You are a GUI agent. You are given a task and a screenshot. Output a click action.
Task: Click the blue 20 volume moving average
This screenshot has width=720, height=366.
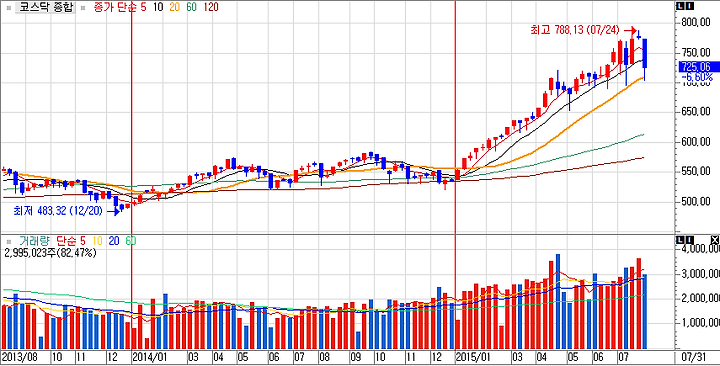tap(113, 240)
